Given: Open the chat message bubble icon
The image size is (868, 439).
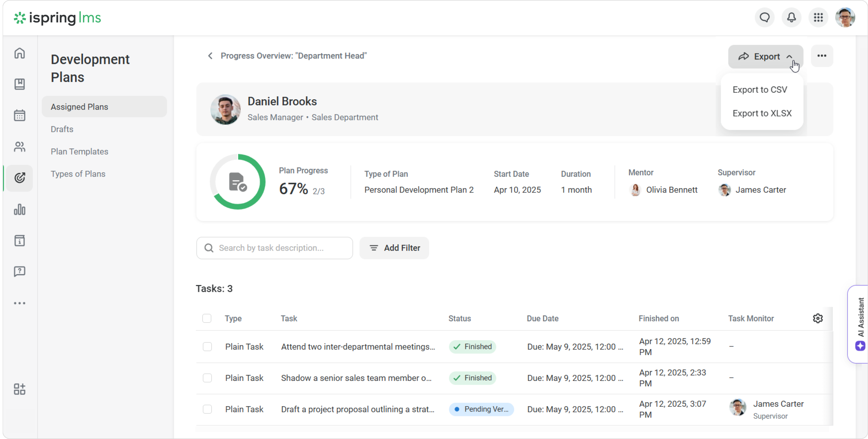Looking at the screenshot, I should point(765,17).
